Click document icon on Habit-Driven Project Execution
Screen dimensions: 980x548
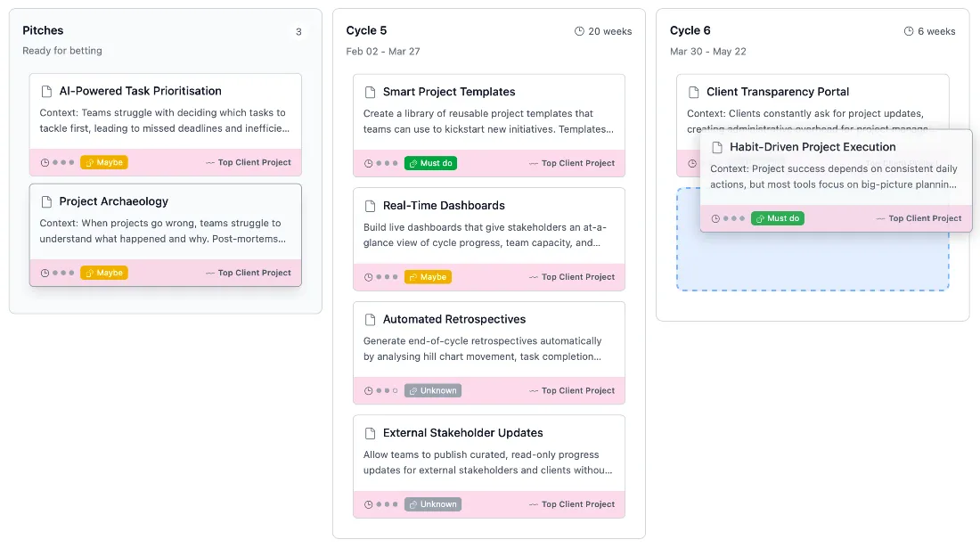716,147
